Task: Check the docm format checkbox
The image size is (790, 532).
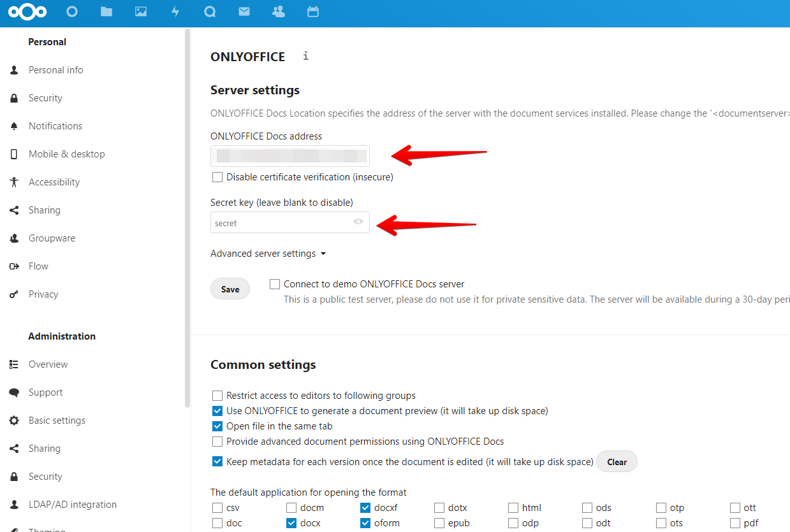Action: tap(291, 508)
